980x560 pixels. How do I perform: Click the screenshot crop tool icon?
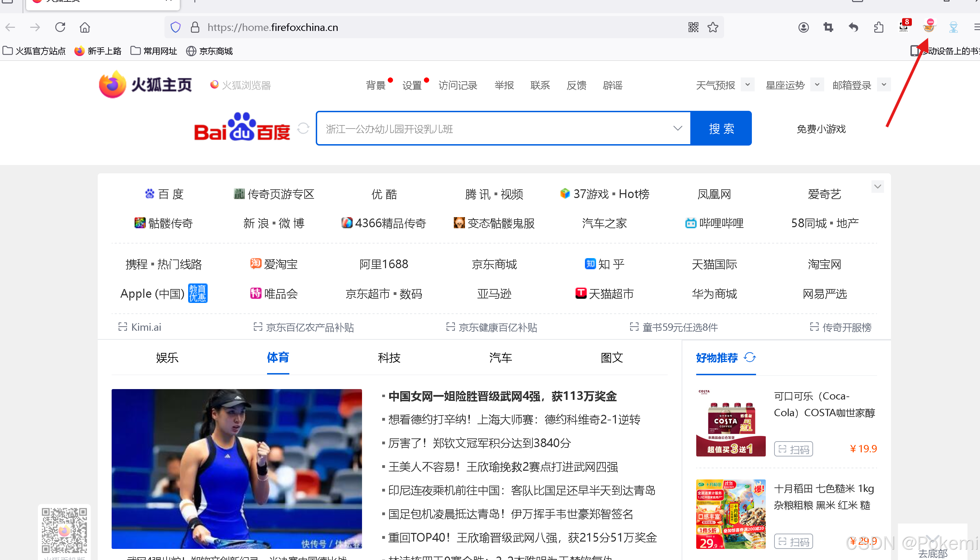[828, 27]
